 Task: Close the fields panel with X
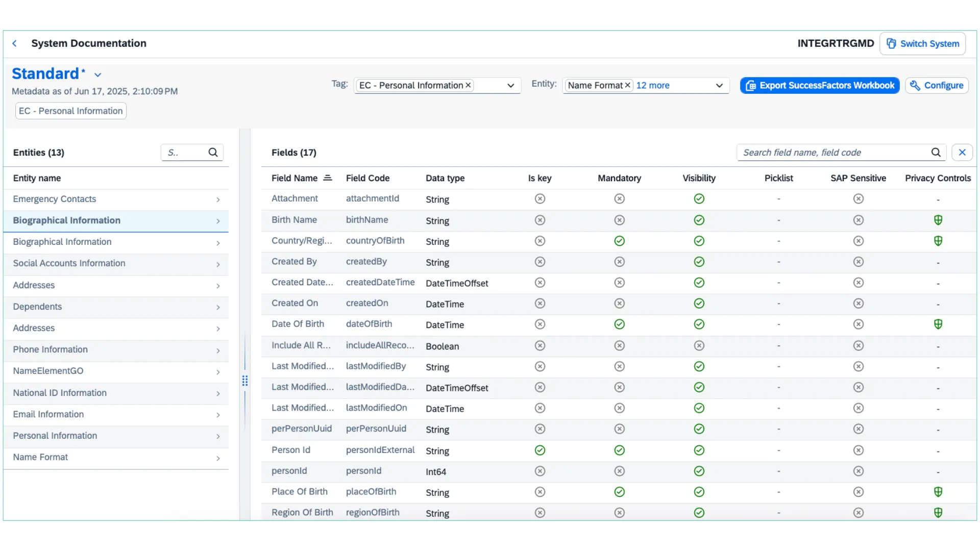pos(962,152)
